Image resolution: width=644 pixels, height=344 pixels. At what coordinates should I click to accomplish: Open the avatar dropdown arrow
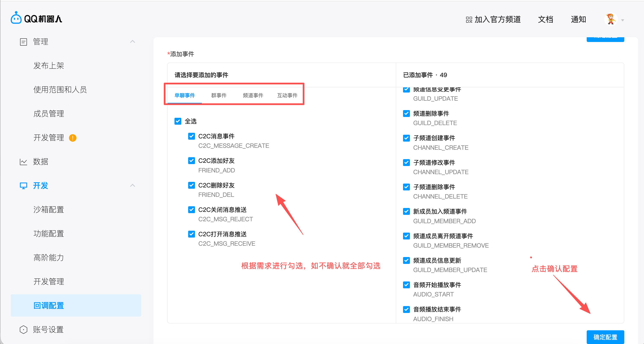click(x=622, y=20)
